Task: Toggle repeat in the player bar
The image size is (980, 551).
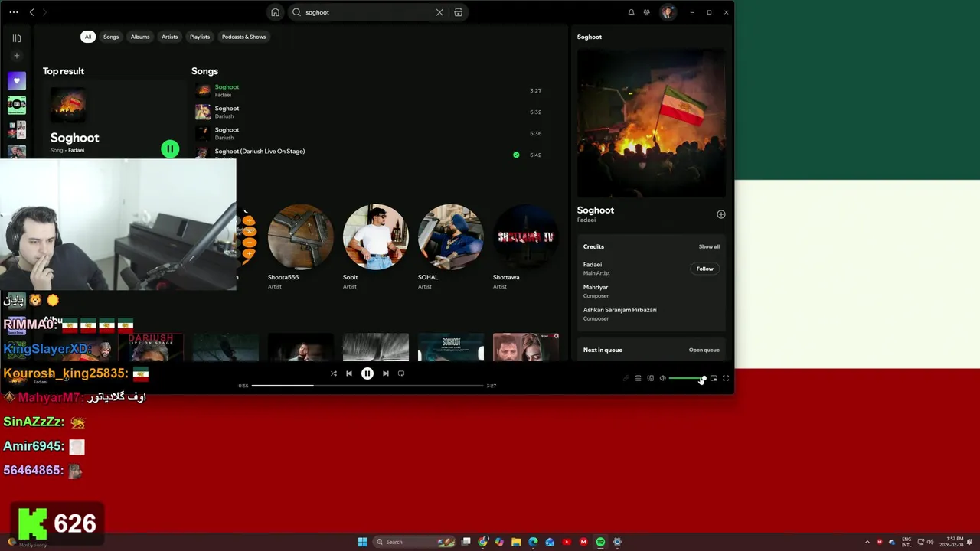Action: (x=401, y=373)
